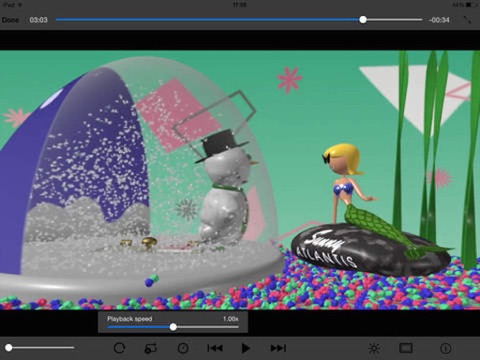Click the fullscreen resize icon at top right
The image size is (480, 360).
click(467, 20)
